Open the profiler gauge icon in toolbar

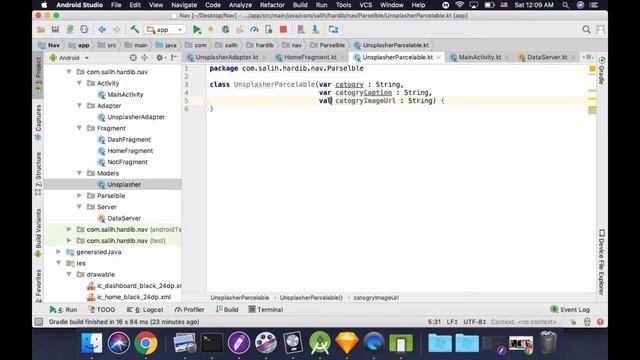point(254,29)
